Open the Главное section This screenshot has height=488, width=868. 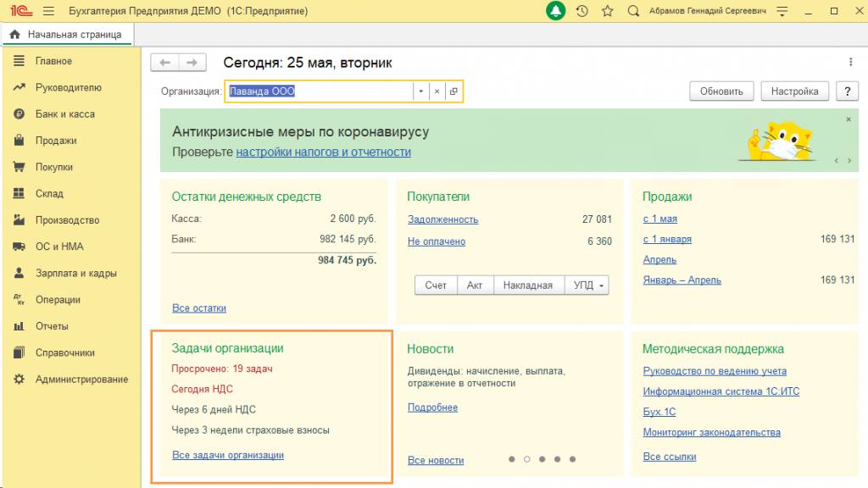[x=53, y=61]
